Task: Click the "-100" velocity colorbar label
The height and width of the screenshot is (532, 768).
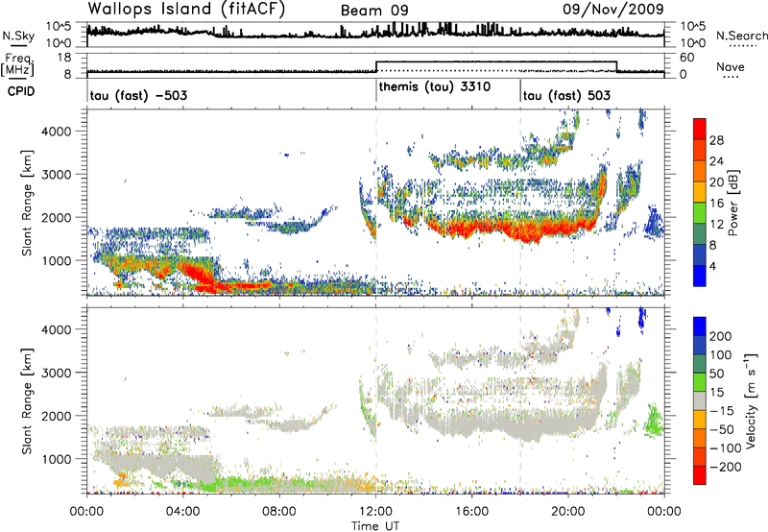Action: 726,448
